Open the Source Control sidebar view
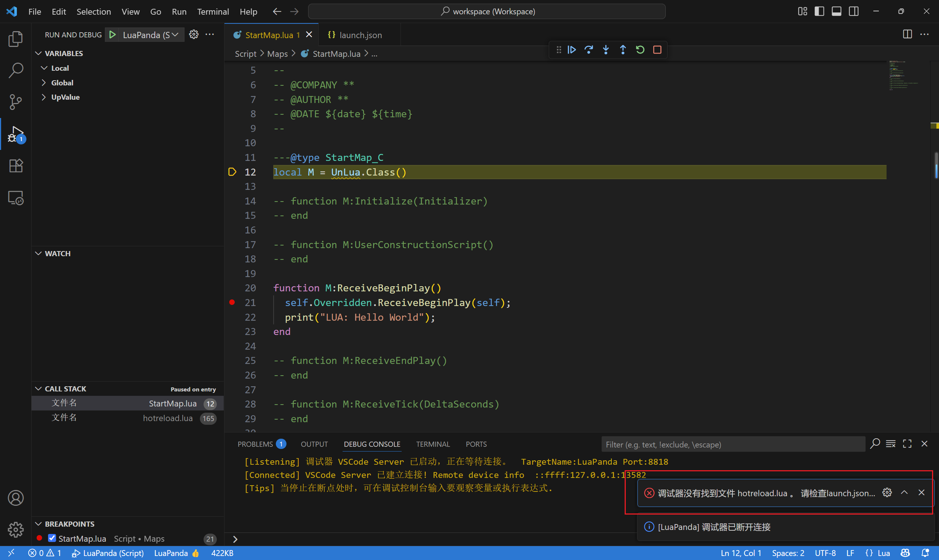 15,102
